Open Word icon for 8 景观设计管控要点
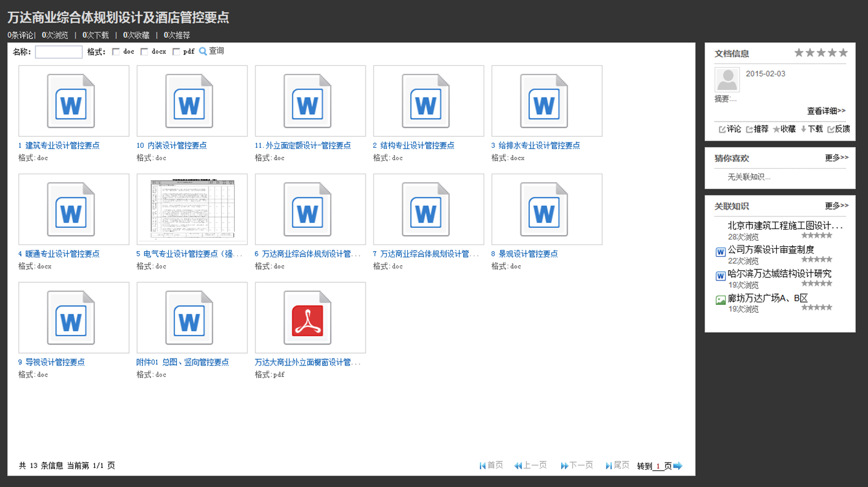Viewport: 868px width, 487px height. (544, 209)
